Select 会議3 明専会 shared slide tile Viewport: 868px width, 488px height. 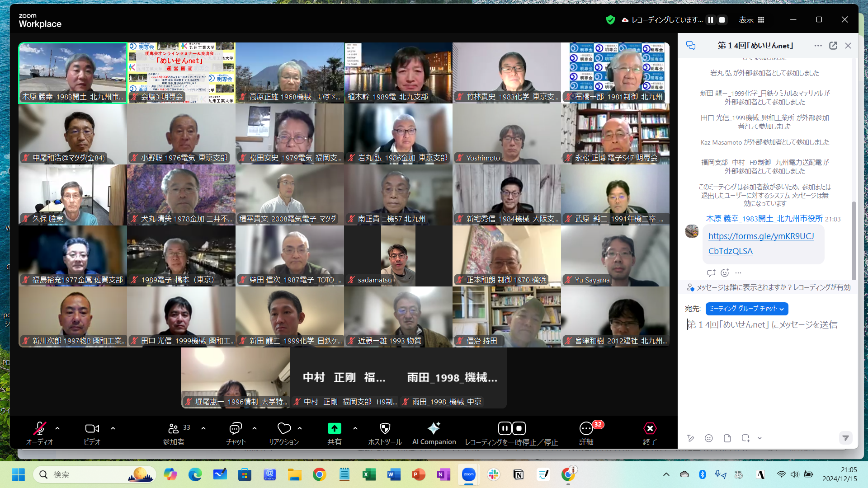181,73
